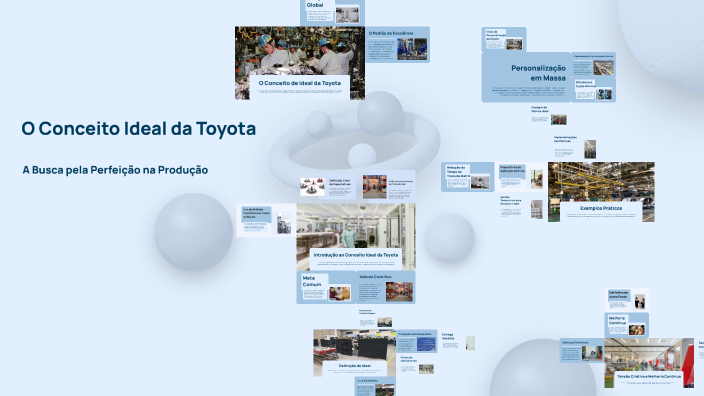Open the 'Exemplo de Fábrica Ideal' slide
The width and height of the screenshot is (704, 396).
coord(549,115)
